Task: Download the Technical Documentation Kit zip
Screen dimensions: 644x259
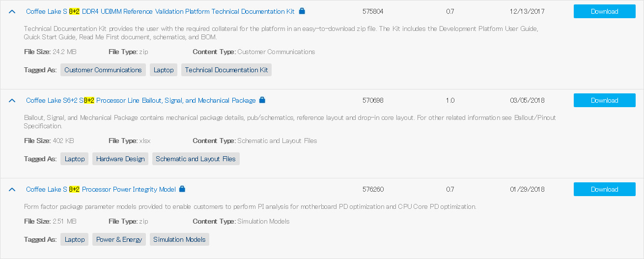Action: 604,11
